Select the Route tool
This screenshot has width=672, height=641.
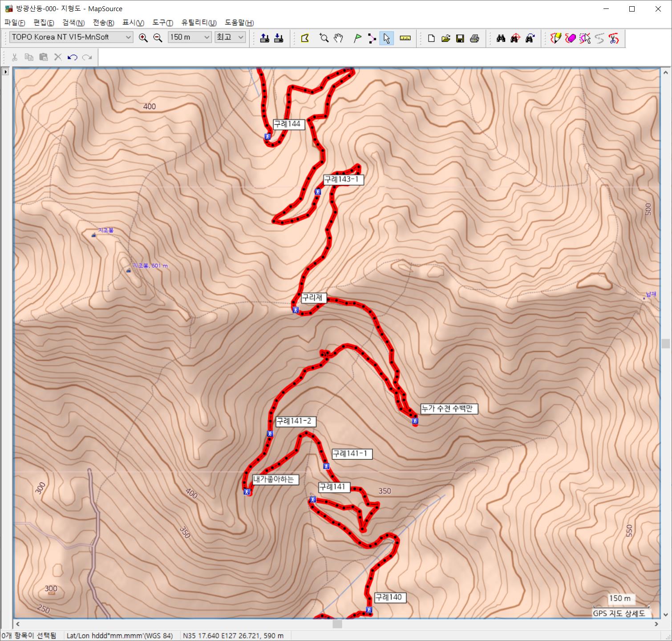click(372, 38)
